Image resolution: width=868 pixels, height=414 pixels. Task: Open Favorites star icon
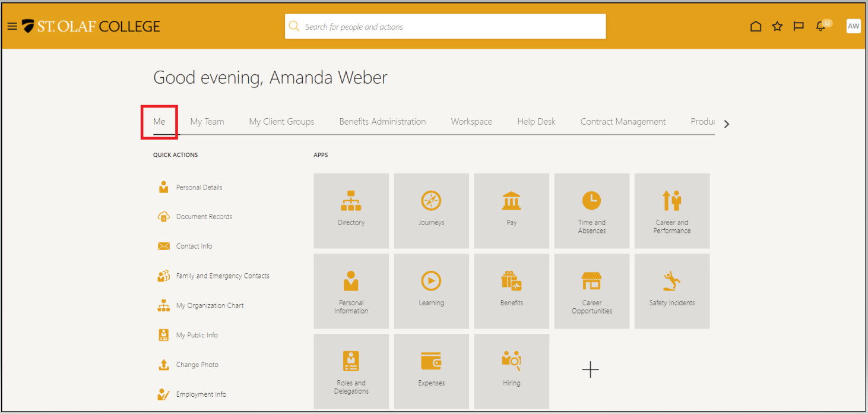pyautogui.click(x=777, y=26)
